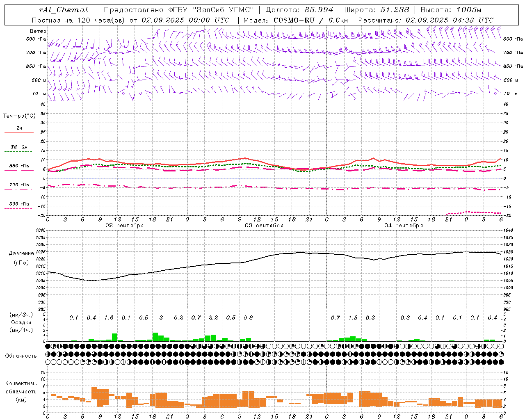Click the Ветер section label
Image resolution: width=525 pixels, height=420 pixels.
(x=38, y=31)
